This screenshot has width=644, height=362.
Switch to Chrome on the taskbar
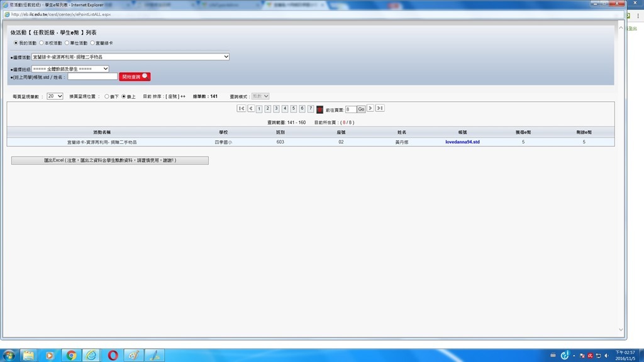(71, 355)
